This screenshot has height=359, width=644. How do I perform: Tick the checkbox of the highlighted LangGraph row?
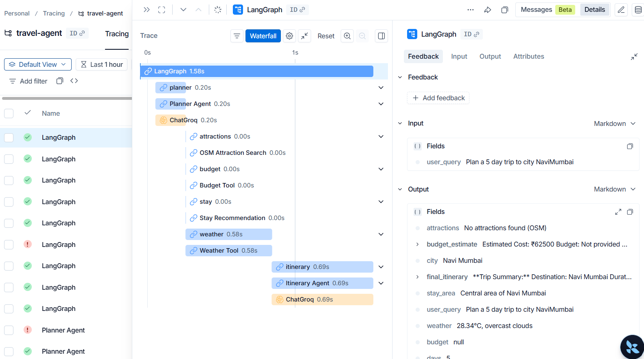point(9,138)
